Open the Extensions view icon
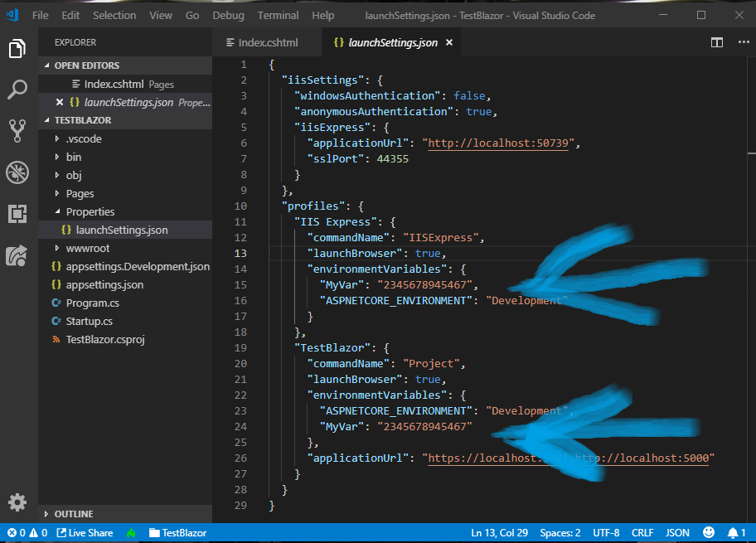 click(x=17, y=213)
